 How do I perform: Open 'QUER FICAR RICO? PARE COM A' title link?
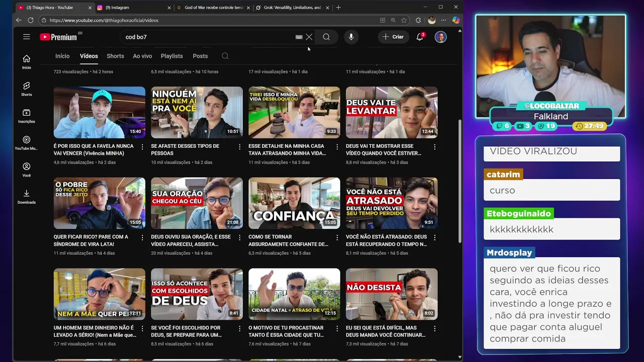[x=91, y=240]
